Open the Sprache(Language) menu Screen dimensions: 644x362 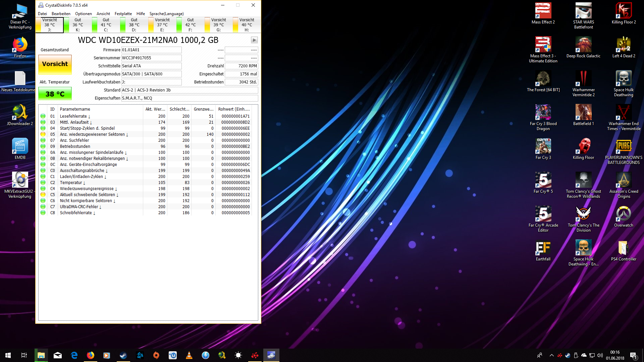[166, 14]
